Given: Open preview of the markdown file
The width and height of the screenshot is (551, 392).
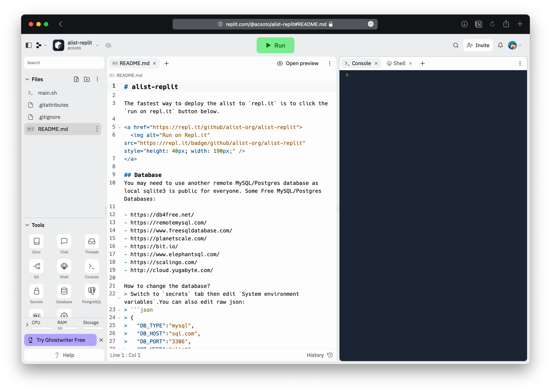Looking at the screenshot, I should coord(298,63).
